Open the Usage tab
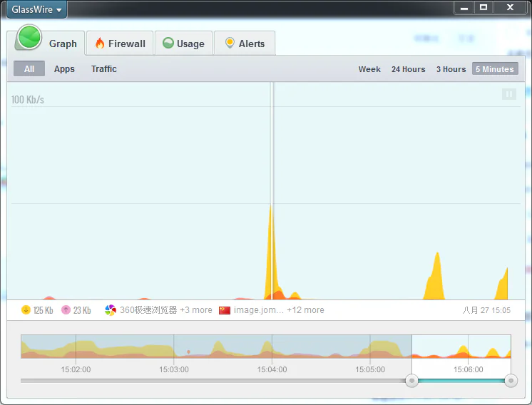 pos(183,43)
